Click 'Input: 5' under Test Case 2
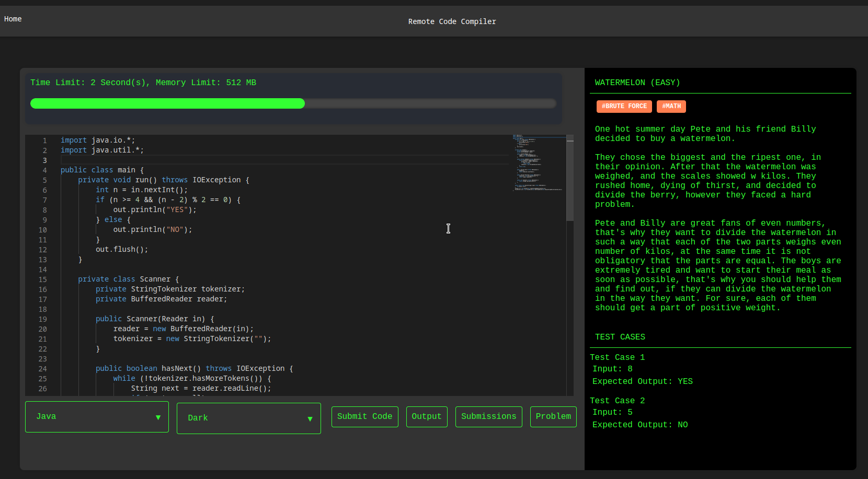Screen dimensions: 868x479 (x=612, y=412)
